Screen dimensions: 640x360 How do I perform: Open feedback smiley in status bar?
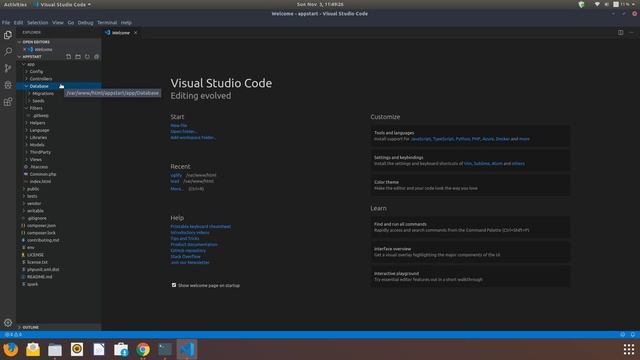coord(622,334)
